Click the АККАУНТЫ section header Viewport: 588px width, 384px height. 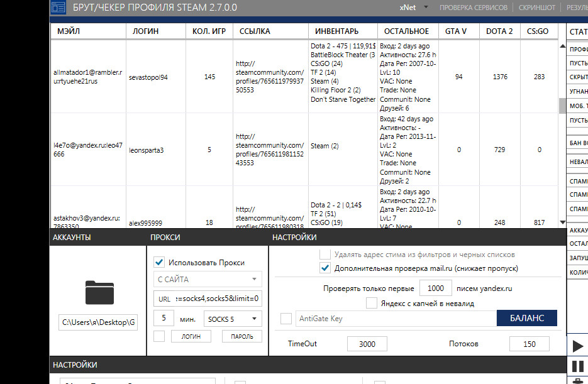pos(72,237)
